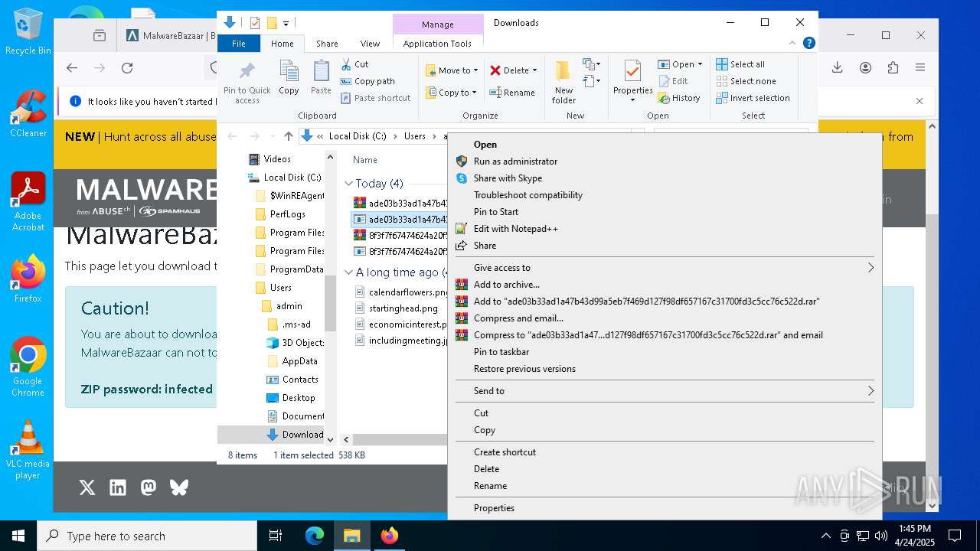Image resolution: width=980 pixels, height=551 pixels.
Task: Expand the Send to submenu
Action: pos(665,391)
